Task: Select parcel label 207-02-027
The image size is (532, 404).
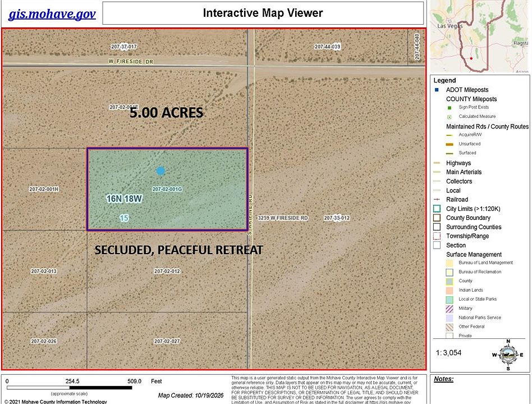Action: 167,341
